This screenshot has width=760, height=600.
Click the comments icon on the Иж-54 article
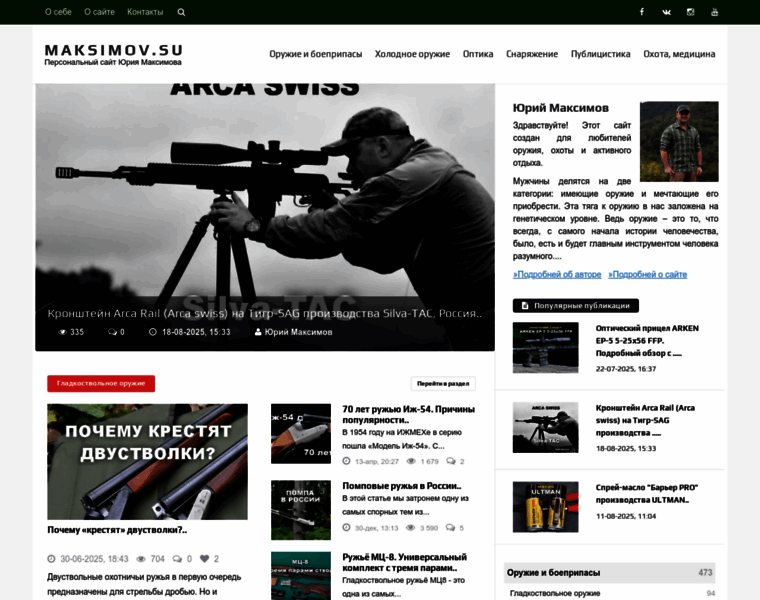point(451,461)
